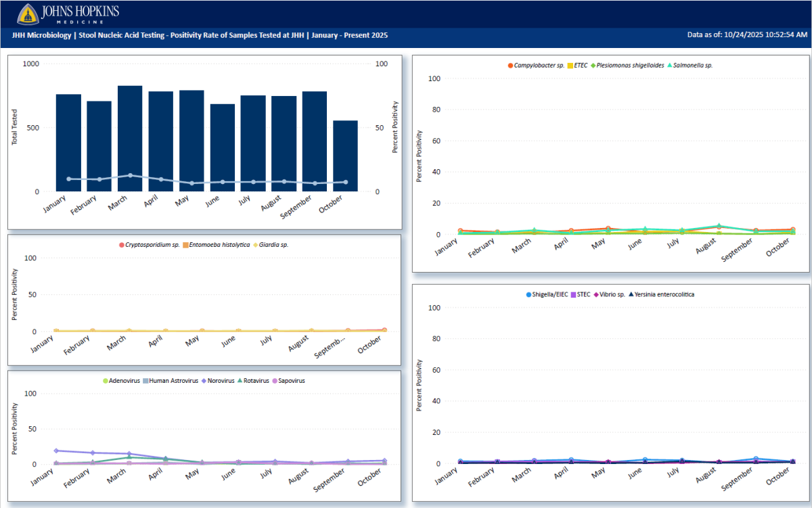The height and width of the screenshot is (508, 812).
Task: Toggle Giardia sp. series visibility
Action: tap(256, 245)
